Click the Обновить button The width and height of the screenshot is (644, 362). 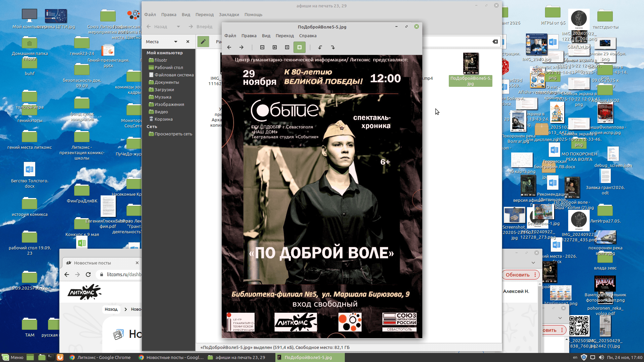(518, 275)
